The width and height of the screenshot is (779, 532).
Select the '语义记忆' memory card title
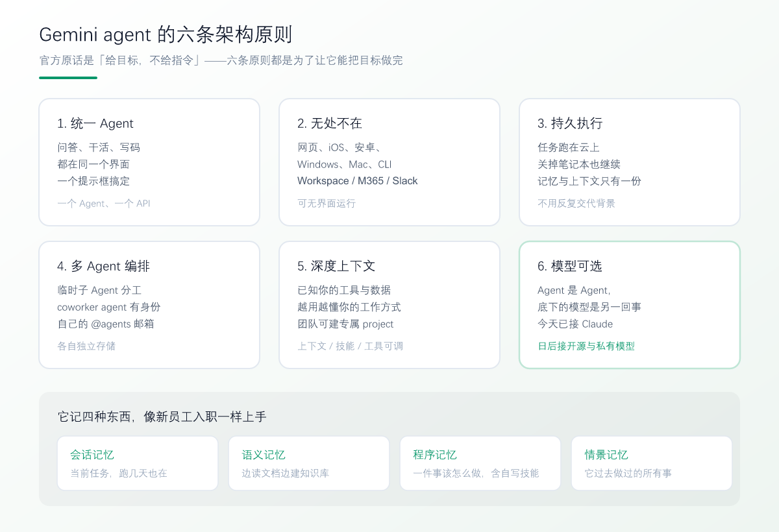point(264,455)
